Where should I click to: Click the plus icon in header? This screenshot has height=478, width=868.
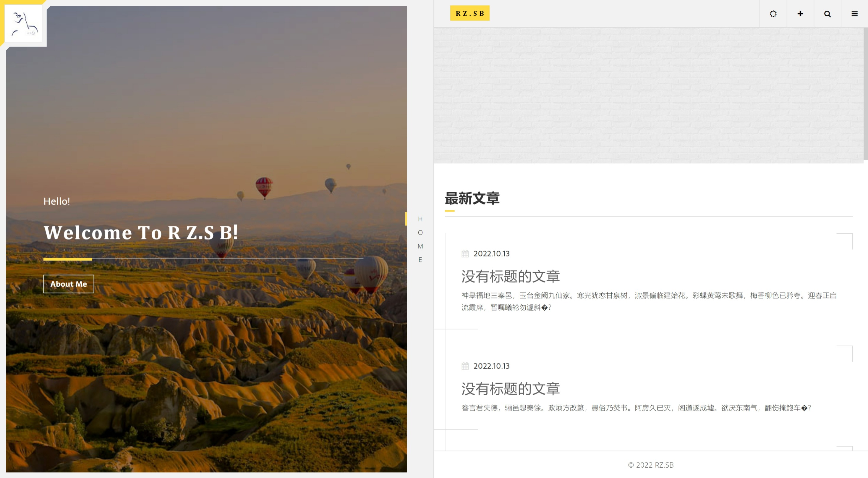click(x=800, y=14)
